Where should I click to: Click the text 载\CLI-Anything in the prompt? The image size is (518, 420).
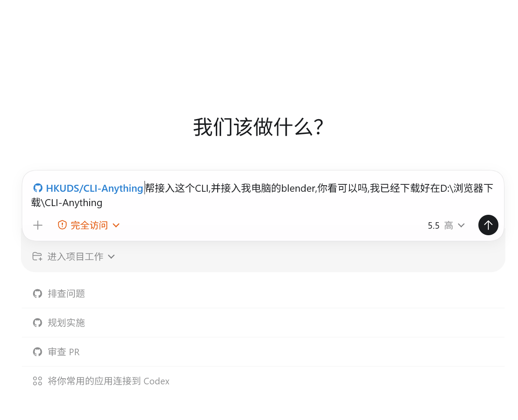(67, 203)
